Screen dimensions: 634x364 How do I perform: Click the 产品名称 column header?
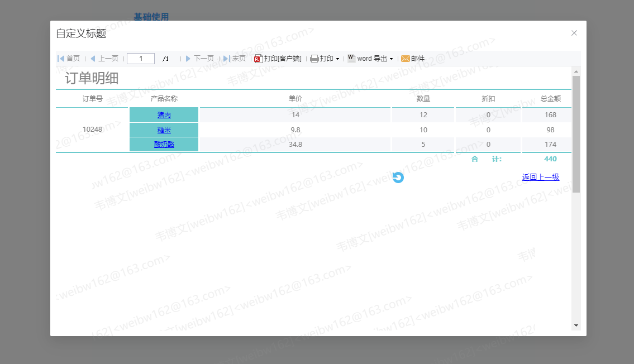[x=164, y=99]
